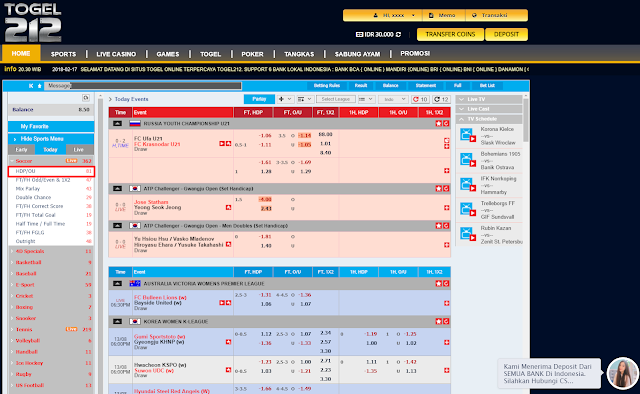Collapse Korea Women K League
The image size is (640, 394).
point(117,321)
